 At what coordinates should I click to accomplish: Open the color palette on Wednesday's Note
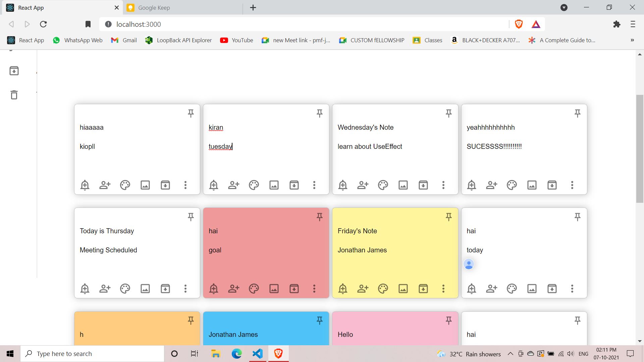(x=383, y=185)
